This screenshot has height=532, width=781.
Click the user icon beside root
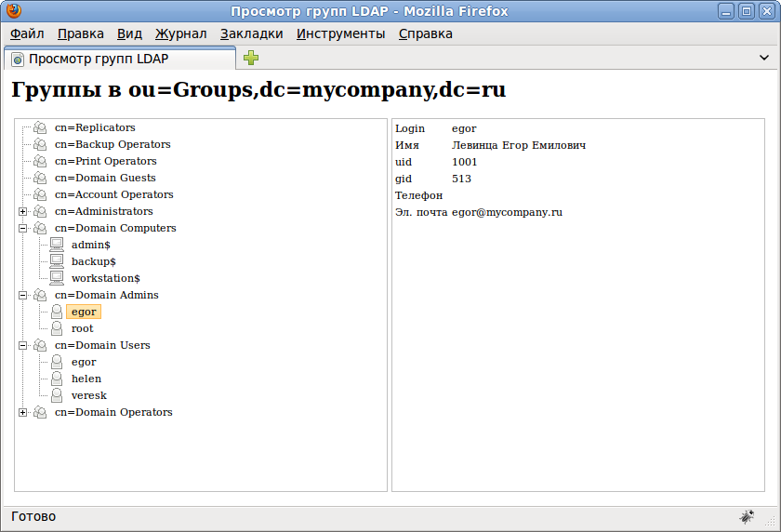pos(57,328)
